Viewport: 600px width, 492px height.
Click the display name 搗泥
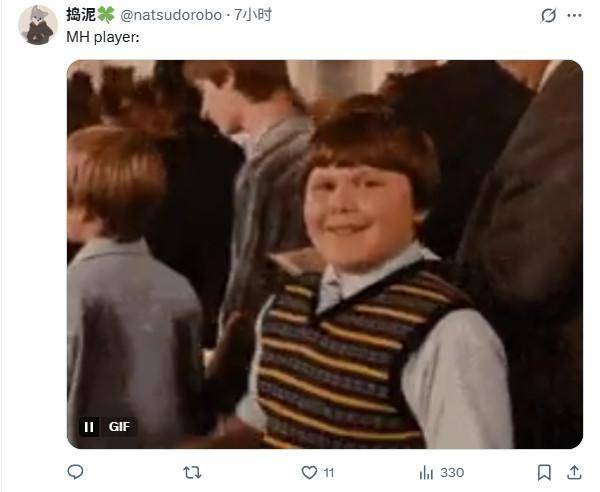click(x=81, y=15)
